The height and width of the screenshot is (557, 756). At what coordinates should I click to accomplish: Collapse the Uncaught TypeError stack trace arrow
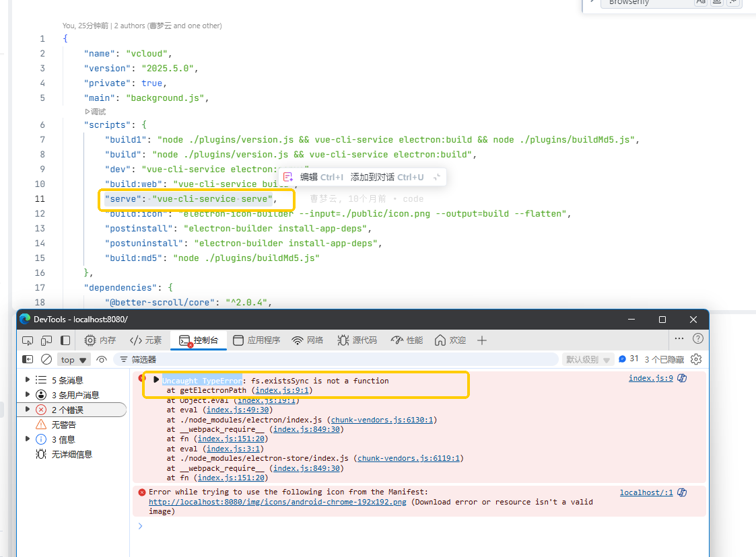156,379
